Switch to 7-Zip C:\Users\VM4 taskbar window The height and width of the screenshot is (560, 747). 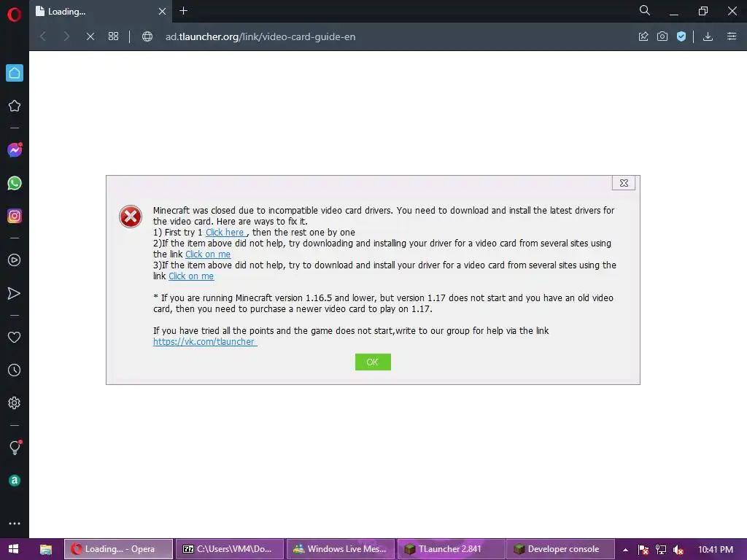pos(230,549)
